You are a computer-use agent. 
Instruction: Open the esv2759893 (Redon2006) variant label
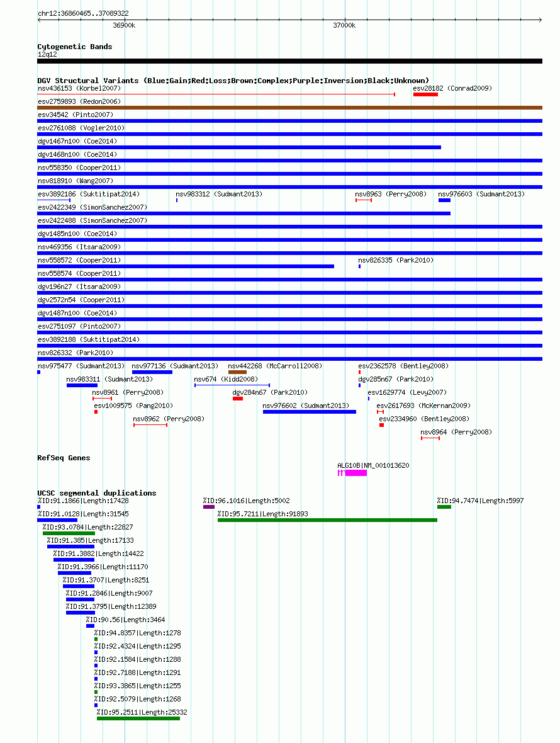click(x=79, y=101)
